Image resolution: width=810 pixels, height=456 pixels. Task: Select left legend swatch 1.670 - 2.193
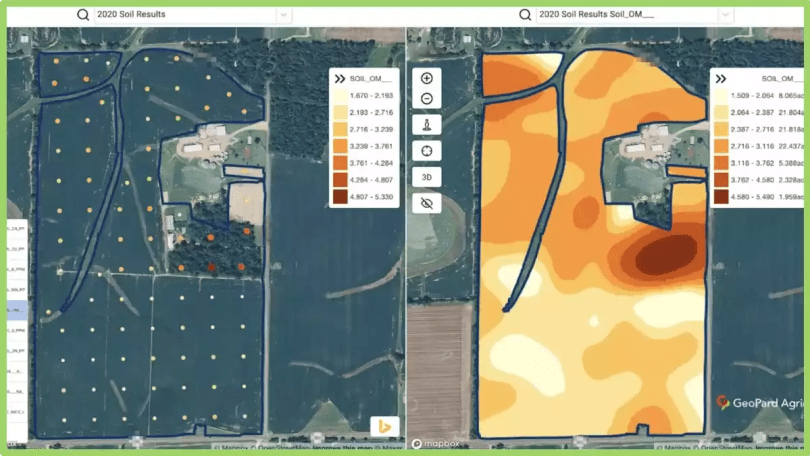pyautogui.click(x=340, y=96)
